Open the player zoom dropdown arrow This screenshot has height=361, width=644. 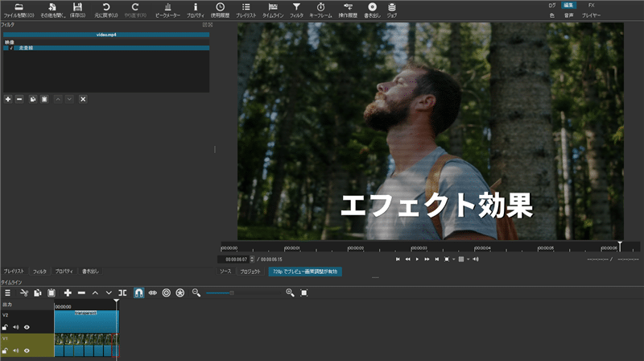click(x=453, y=259)
